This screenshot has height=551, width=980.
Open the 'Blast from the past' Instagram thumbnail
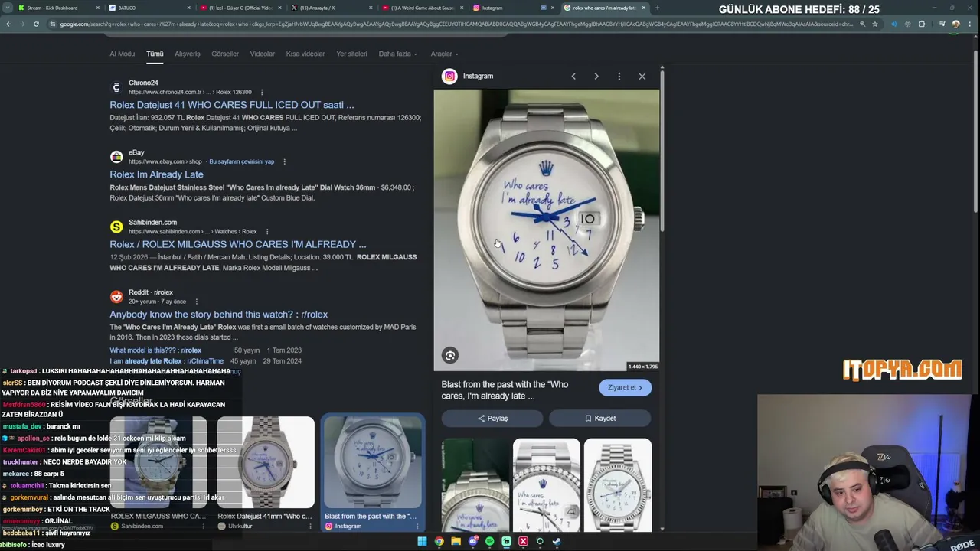click(372, 463)
